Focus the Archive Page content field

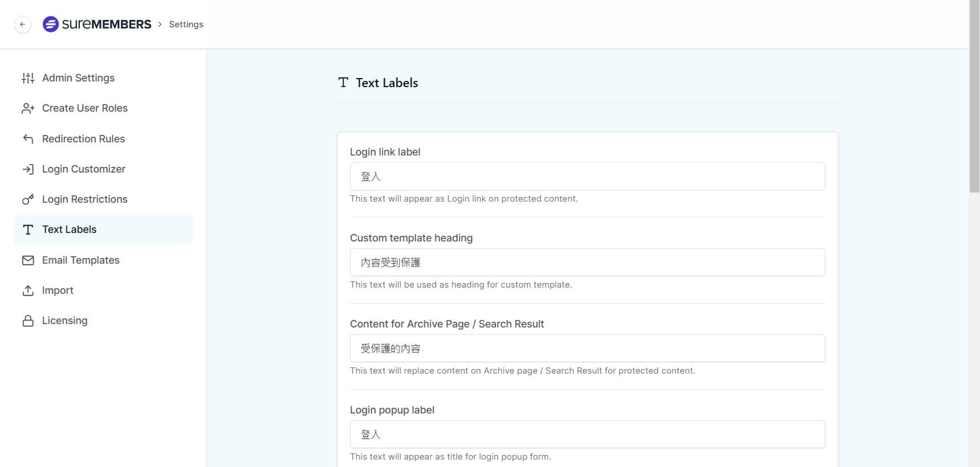coord(587,349)
